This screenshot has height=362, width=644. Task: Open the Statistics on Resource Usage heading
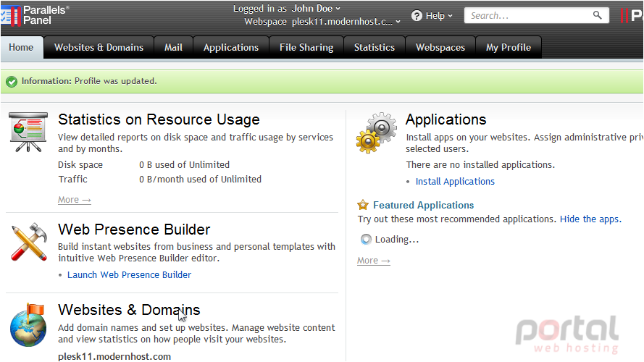coord(159,119)
